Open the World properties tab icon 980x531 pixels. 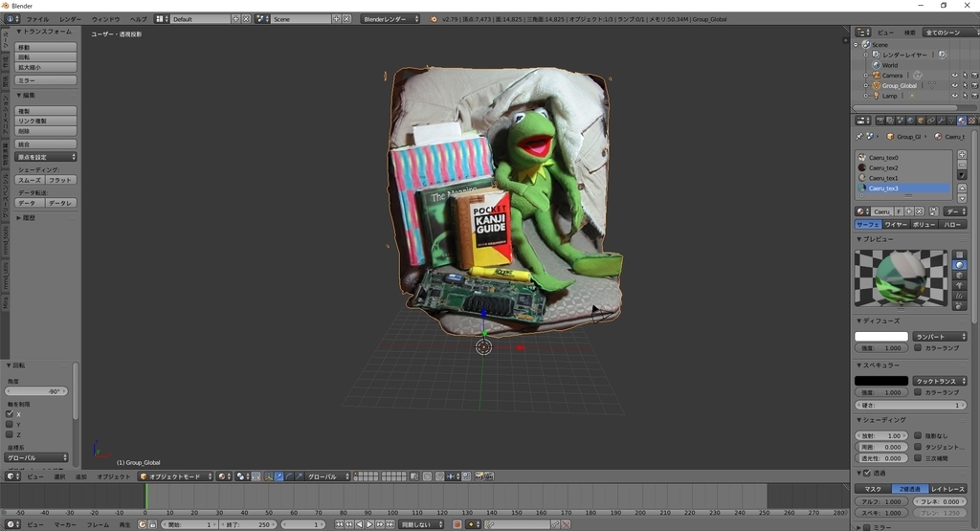click(911, 120)
